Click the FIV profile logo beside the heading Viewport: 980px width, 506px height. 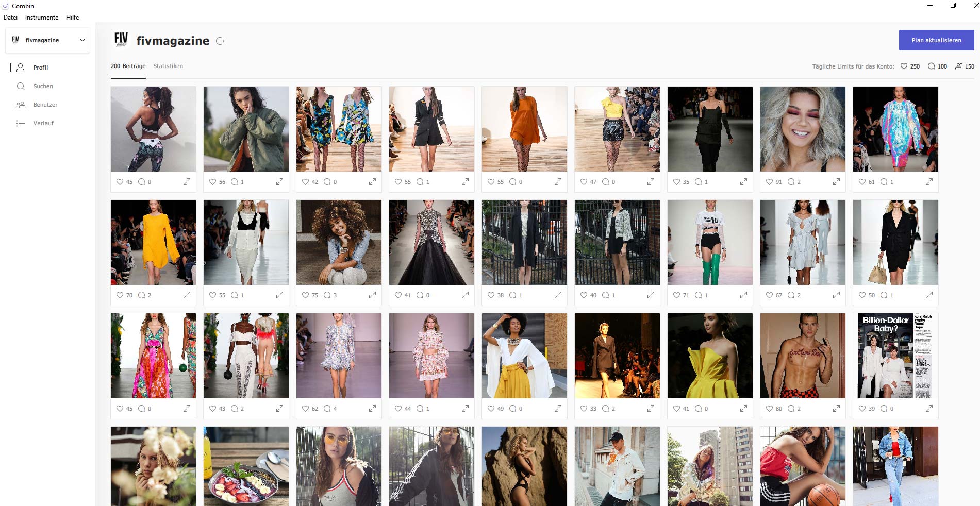point(121,40)
